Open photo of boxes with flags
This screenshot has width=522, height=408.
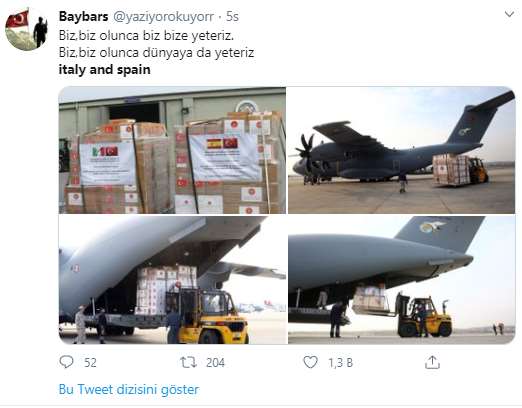click(172, 150)
